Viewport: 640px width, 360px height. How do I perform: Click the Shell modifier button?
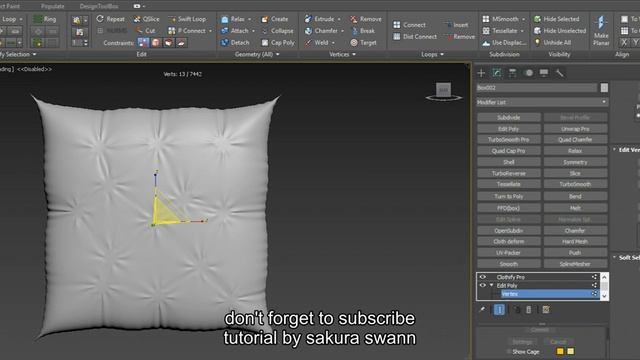pyautogui.click(x=509, y=162)
